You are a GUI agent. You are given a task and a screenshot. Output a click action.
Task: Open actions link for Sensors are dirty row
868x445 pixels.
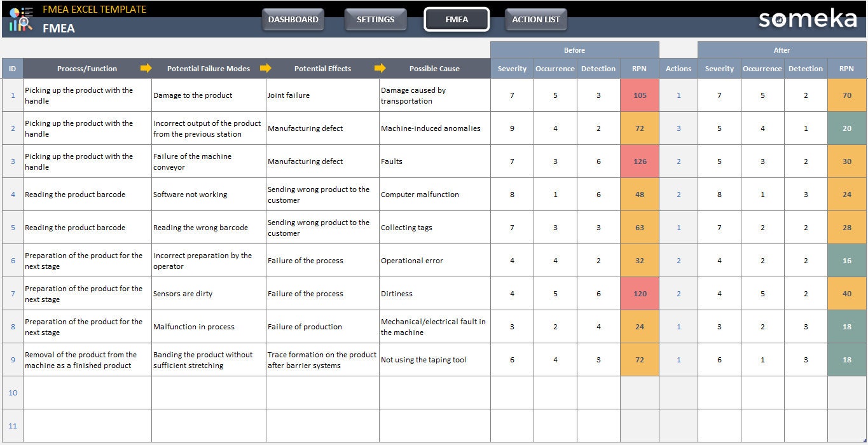(679, 294)
